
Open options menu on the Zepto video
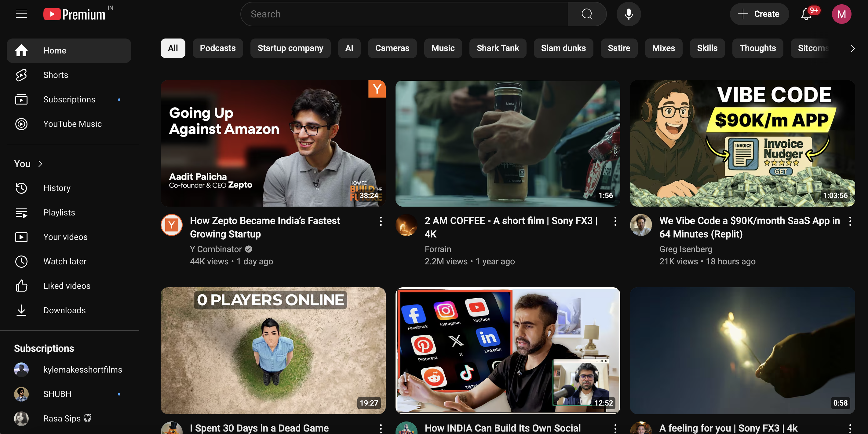tap(381, 222)
